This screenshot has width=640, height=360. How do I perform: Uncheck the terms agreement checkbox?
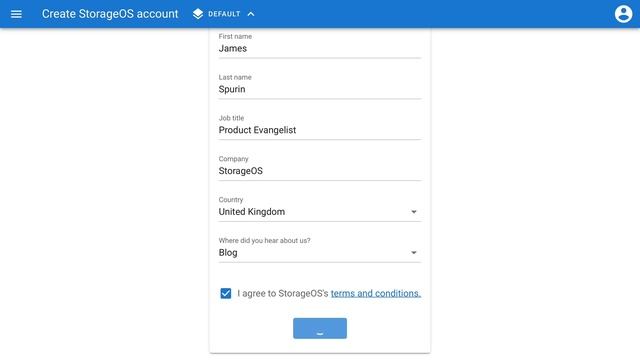click(x=226, y=293)
